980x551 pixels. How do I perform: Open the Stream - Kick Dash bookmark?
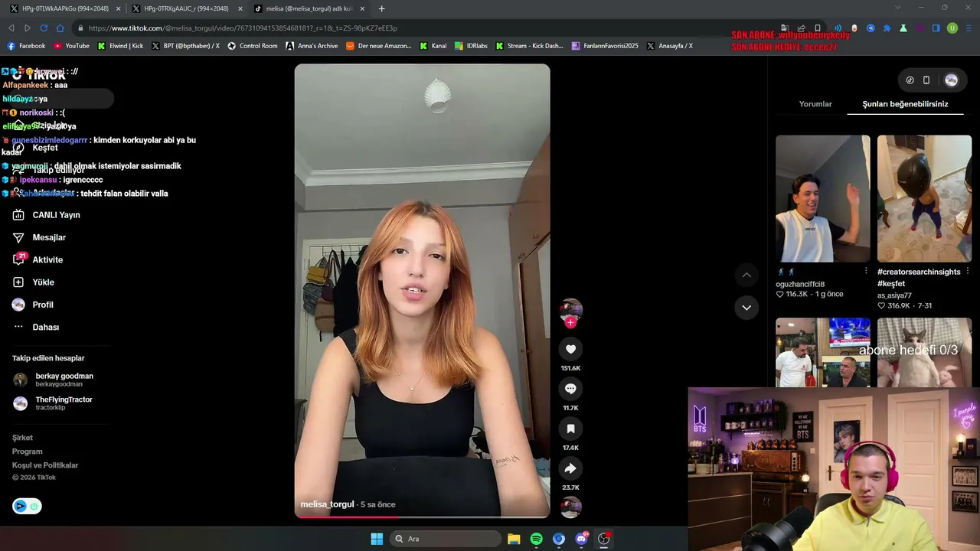pyautogui.click(x=529, y=46)
